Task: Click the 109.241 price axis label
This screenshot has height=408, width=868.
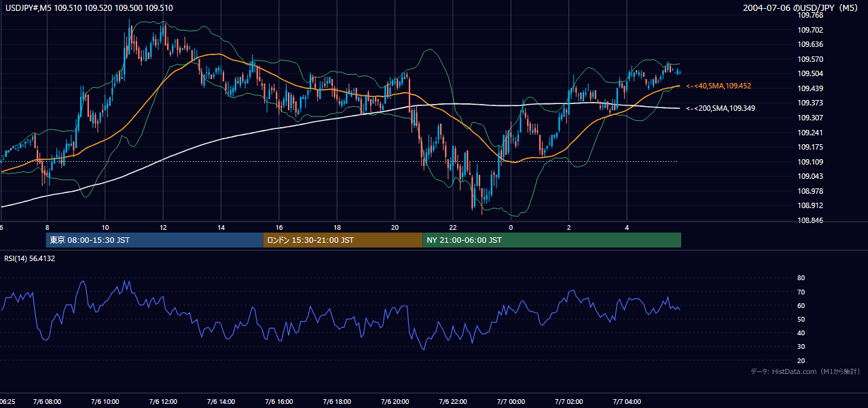Action: click(x=810, y=133)
